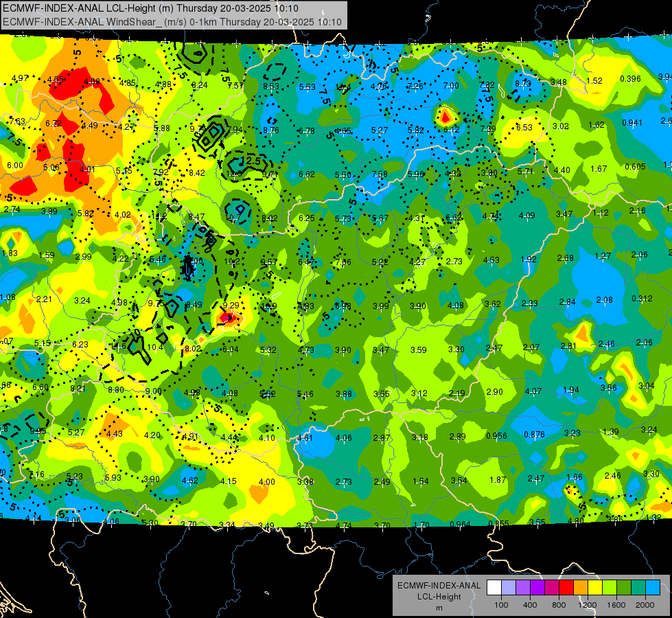Click the wind shear value 10.4
The height and width of the screenshot is (618, 672).
154,347
